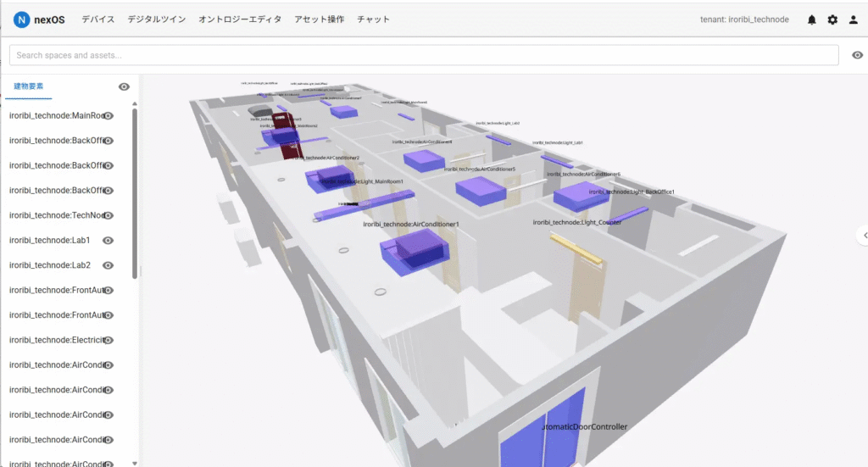Open the デジタルツイン menu
This screenshot has width=868, height=467.
157,19
